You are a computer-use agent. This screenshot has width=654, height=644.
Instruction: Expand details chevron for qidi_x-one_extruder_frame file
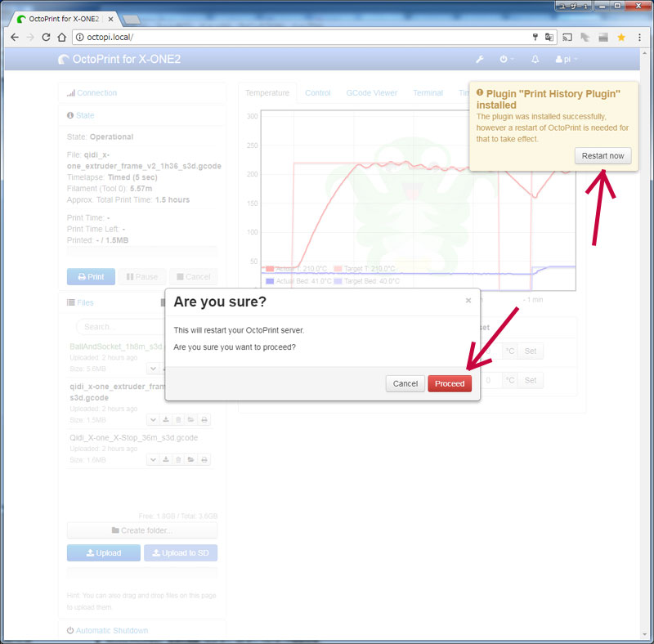click(x=153, y=419)
